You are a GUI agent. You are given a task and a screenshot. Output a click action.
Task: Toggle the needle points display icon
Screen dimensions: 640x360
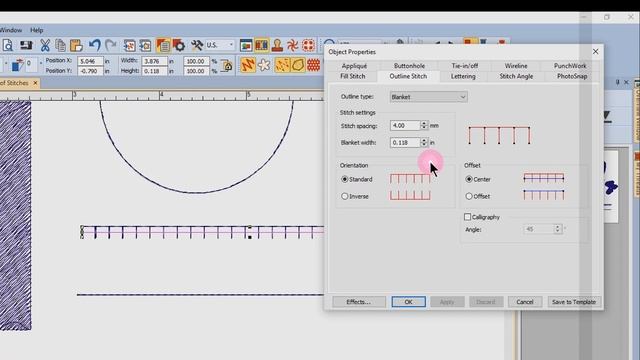(282, 65)
